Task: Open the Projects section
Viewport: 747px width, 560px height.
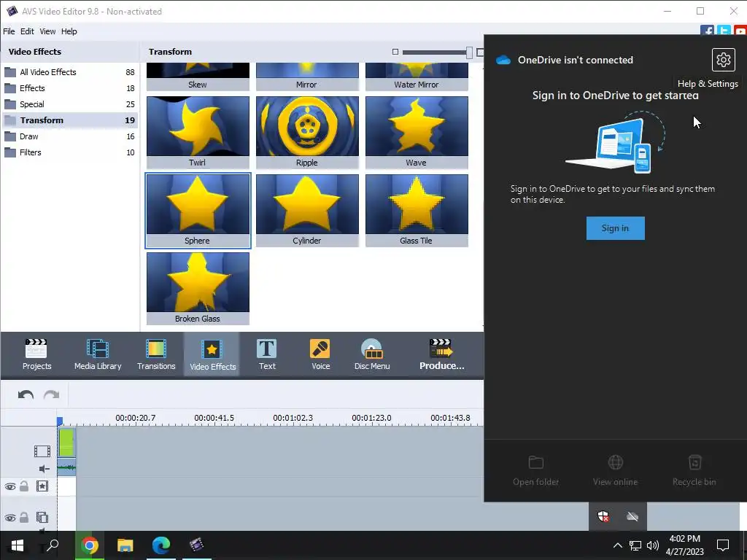Action: coord(36,355)
